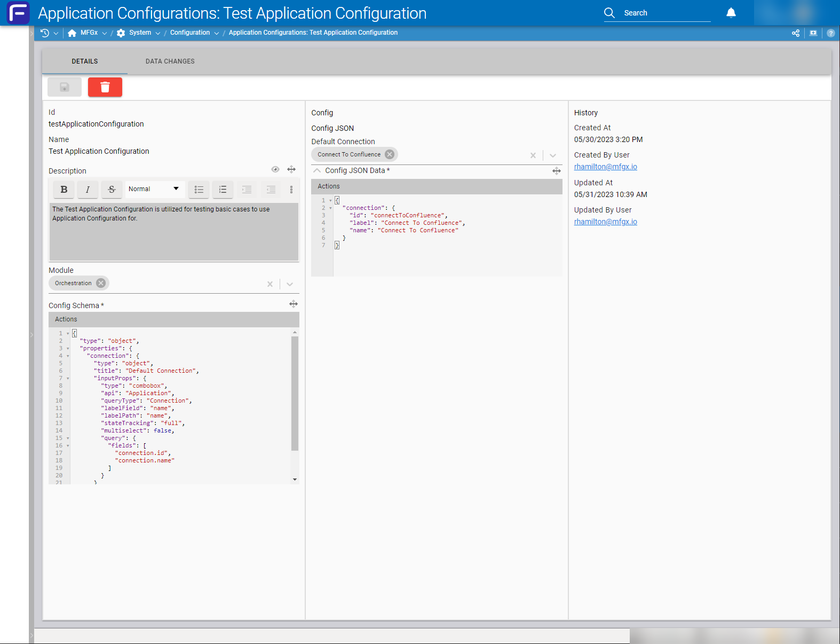Click the share icon in breadcrumb bar
840x644 pixels.
(796, 33)
